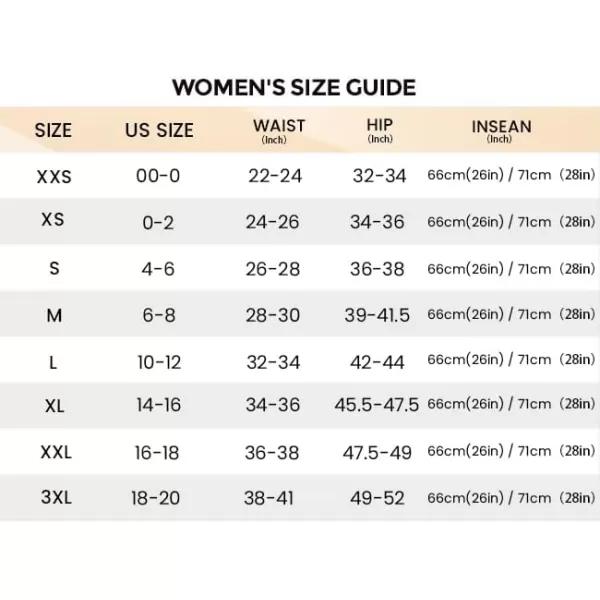
Task: Click the M size row label
Action: pyautogui.click(x=53, y=315)
